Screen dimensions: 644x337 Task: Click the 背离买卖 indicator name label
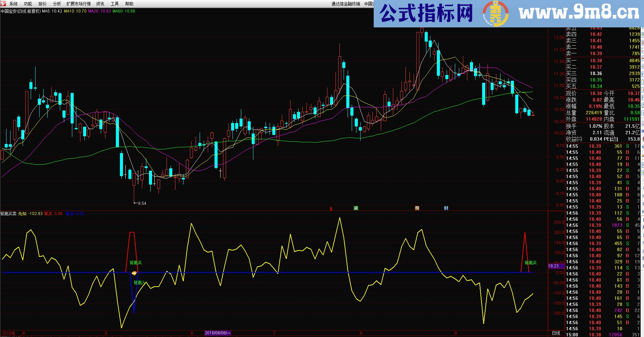(8, 214)
